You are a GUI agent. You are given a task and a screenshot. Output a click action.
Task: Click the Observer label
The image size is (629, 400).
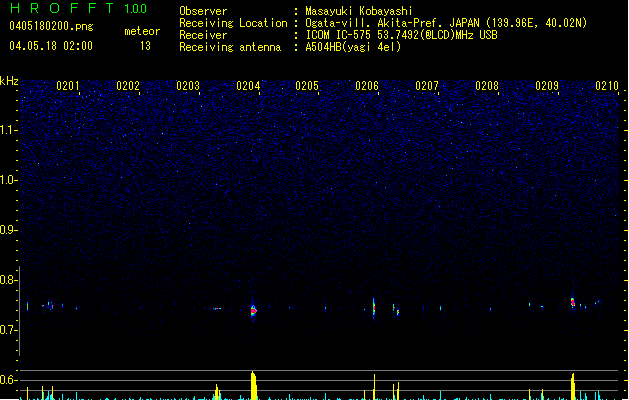coord(203,11)
